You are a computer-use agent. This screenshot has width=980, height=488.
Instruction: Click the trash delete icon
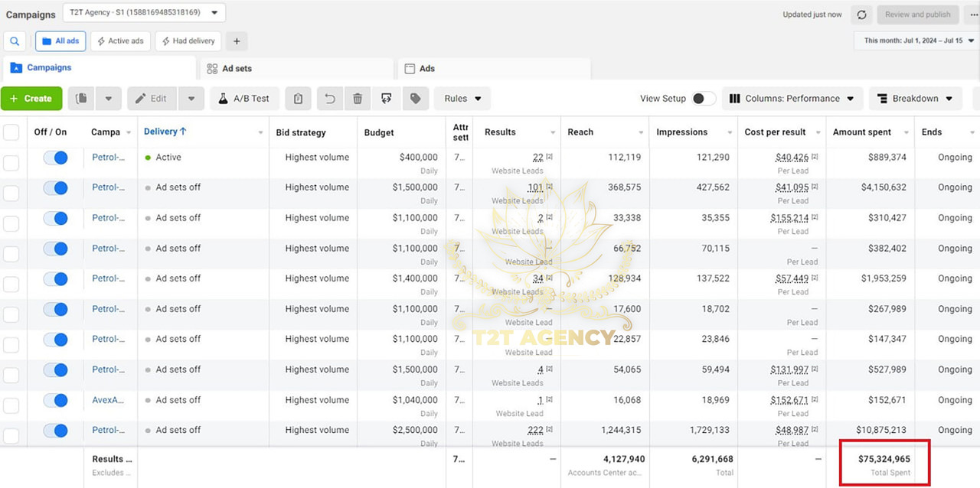pyautogui.click(x=358, y=99)
